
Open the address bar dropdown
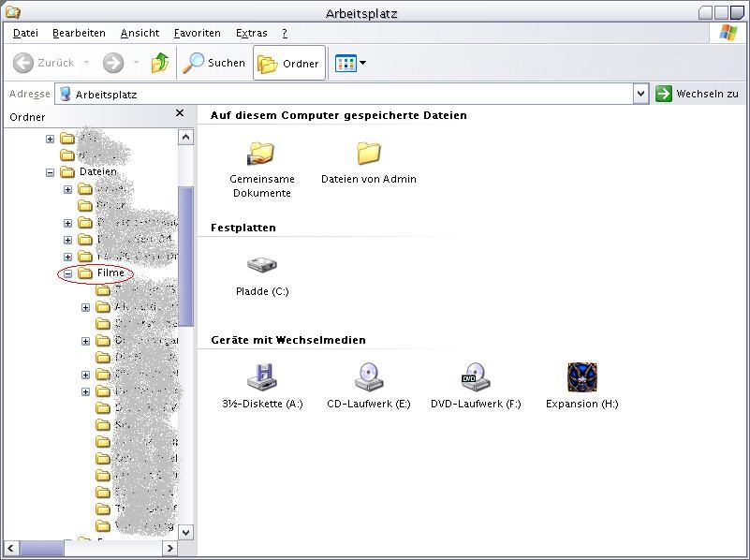641,94
